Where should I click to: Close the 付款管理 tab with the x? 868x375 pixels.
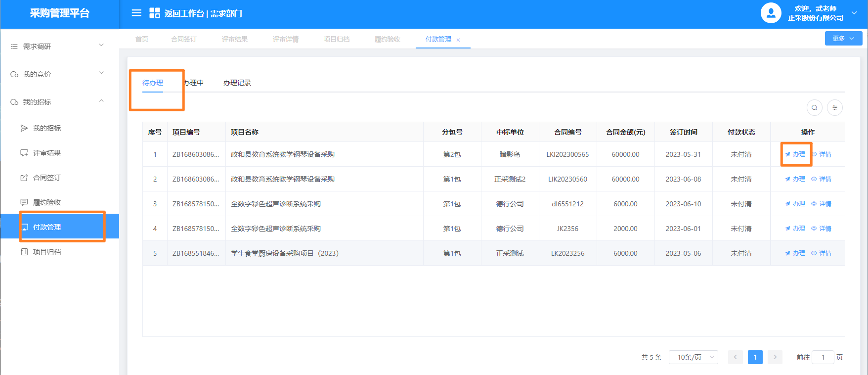point(458,40)
